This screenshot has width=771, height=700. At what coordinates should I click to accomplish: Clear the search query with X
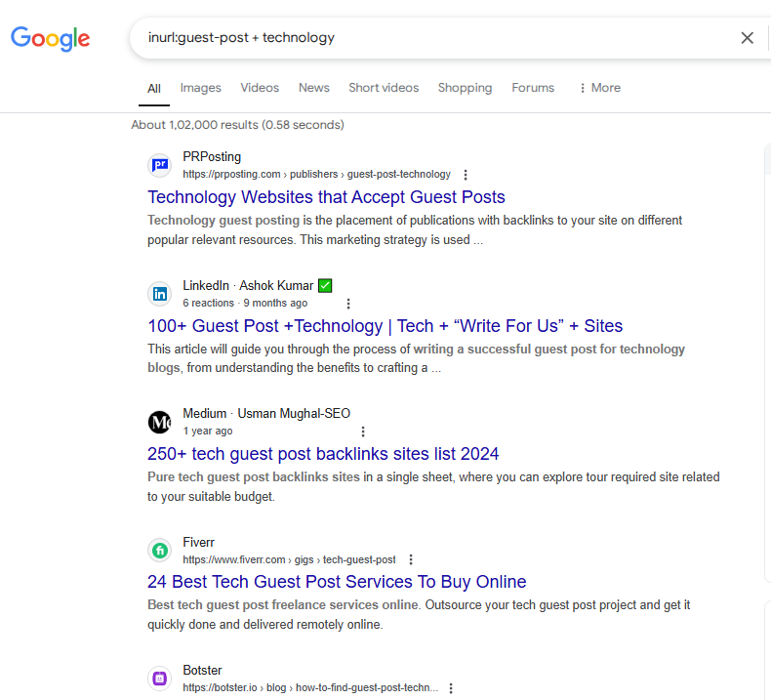click(x=747, y=38)
